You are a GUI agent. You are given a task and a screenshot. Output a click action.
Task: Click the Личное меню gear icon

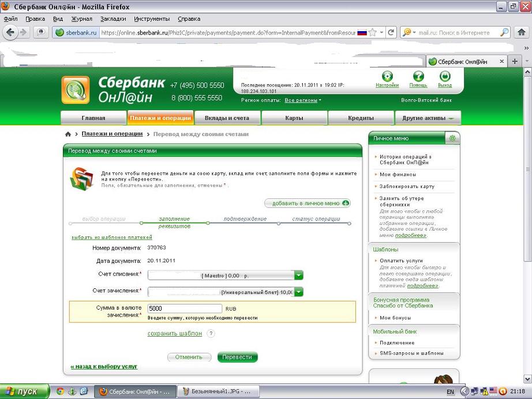point(452,138)
